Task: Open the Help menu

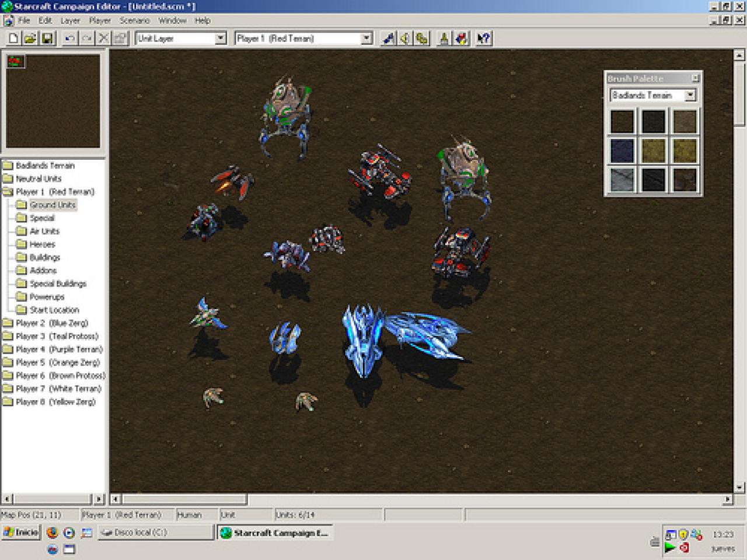Action: pos(203,20)
